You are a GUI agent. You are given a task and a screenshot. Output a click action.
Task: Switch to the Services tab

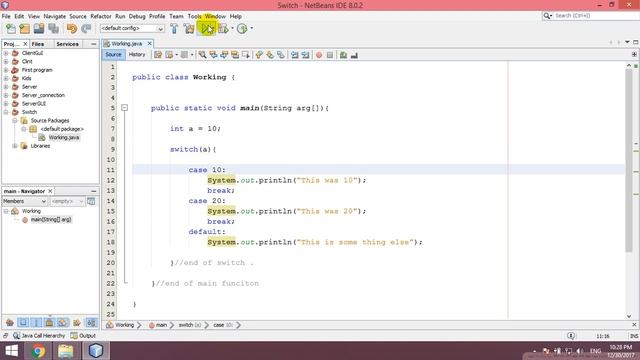tap(67, 44)
